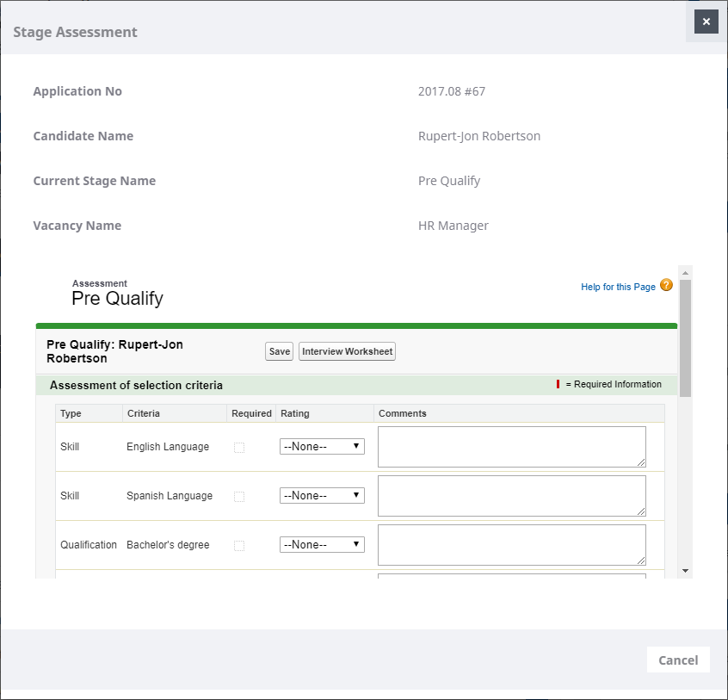The image size is (728, 700).
Task: Click the scrollbar up arrow
Action: pos(685,272)
